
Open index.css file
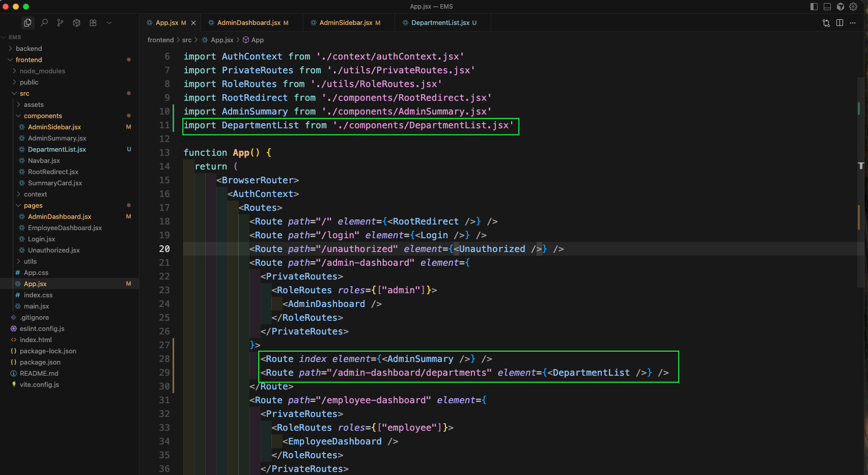pos(69,295)
